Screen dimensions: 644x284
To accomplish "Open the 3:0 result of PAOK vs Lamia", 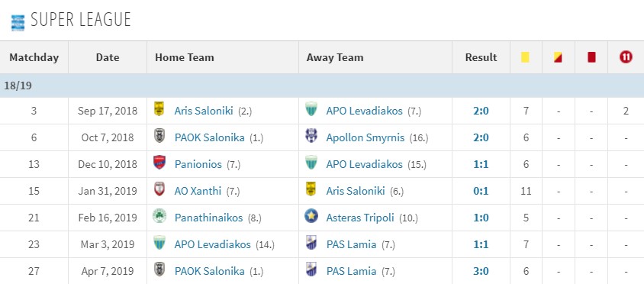I will tap(481, 271).
